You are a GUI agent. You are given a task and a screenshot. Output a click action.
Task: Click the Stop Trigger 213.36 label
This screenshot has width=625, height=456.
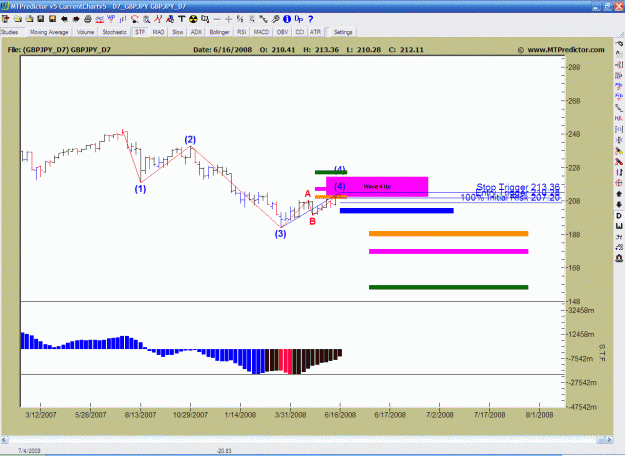point(519,187)
